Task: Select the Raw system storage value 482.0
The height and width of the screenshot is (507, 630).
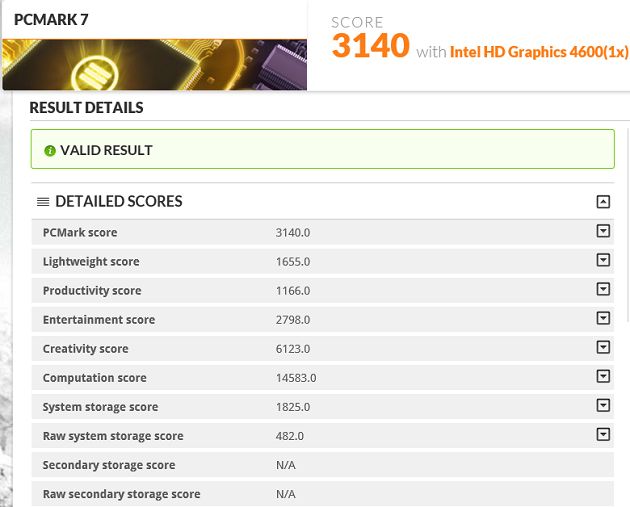Action: pyautogui.click(x=289, y=436)
